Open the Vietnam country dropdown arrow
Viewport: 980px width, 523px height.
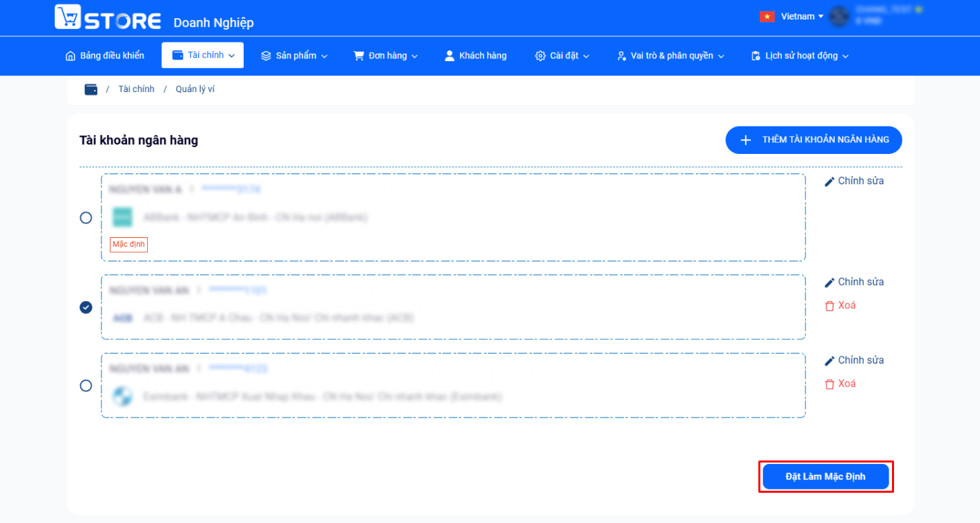pyautogui.click(x=821, y=16)
